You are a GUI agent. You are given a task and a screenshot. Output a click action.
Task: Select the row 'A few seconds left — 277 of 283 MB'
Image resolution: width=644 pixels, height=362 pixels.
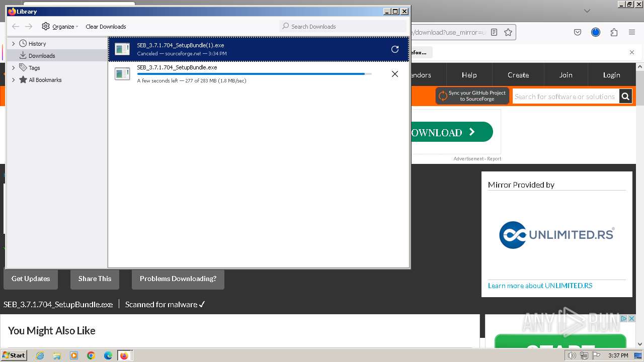click(x=259, y=74)
